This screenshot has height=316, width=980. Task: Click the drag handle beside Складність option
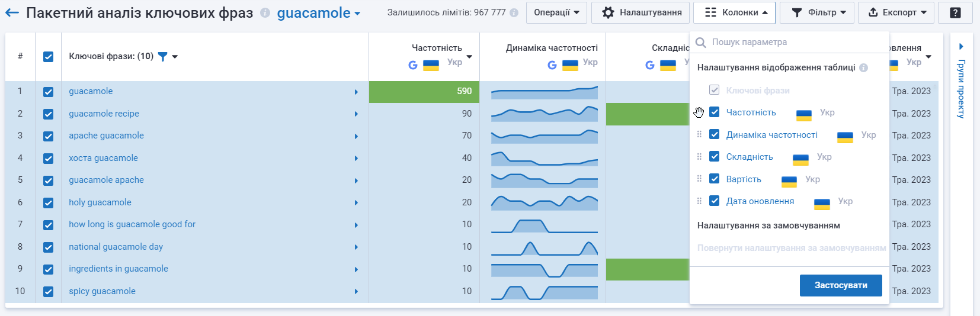pyautogui.click(x=699, y=157)
